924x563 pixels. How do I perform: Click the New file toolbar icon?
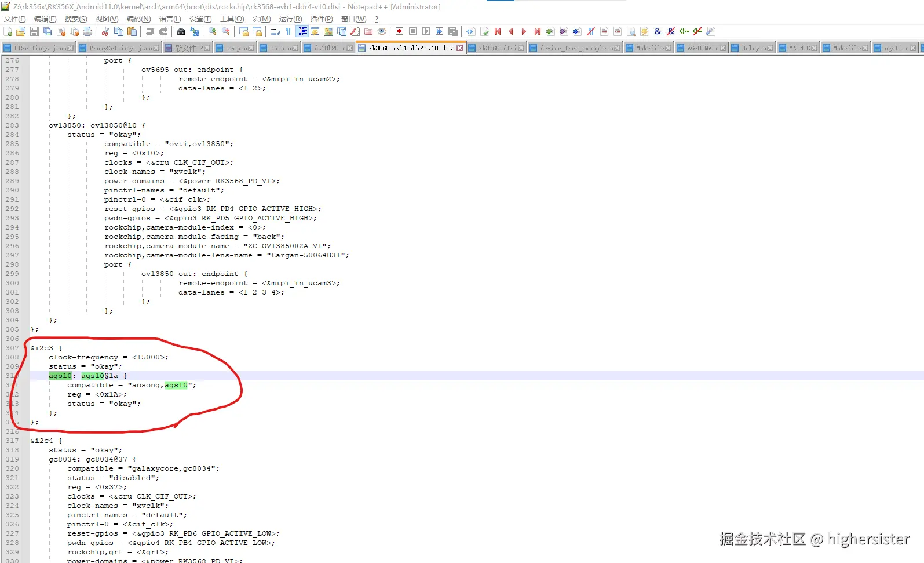(8, 31)
